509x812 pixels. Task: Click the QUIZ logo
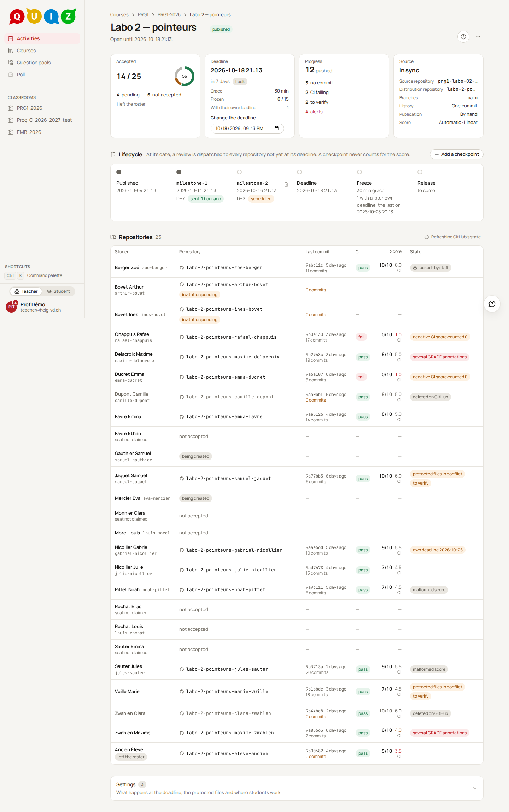click(x=43, y=17)
